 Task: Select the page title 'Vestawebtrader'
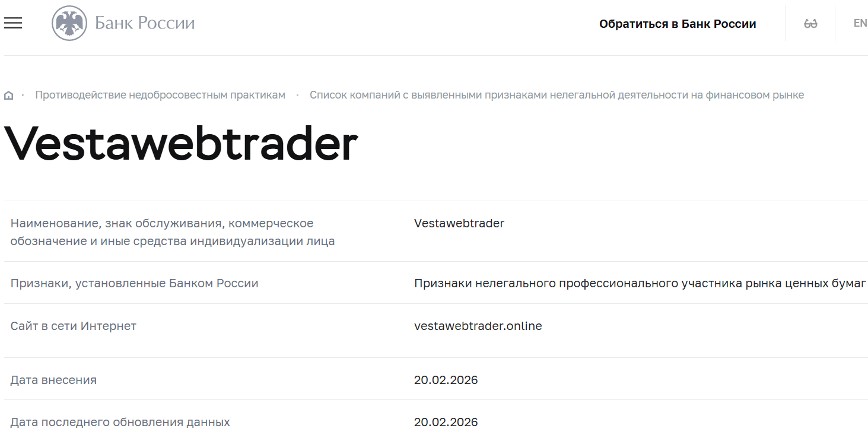(x=180, y=141)
